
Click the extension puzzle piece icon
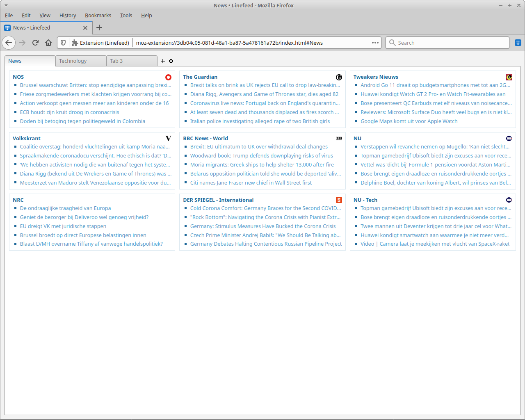point(75,43)
